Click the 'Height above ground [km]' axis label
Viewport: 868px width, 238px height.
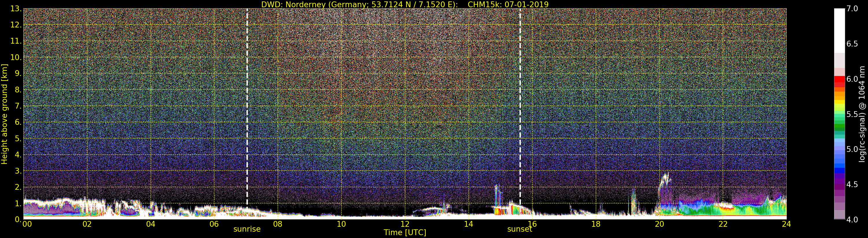[x=4, y=114]
